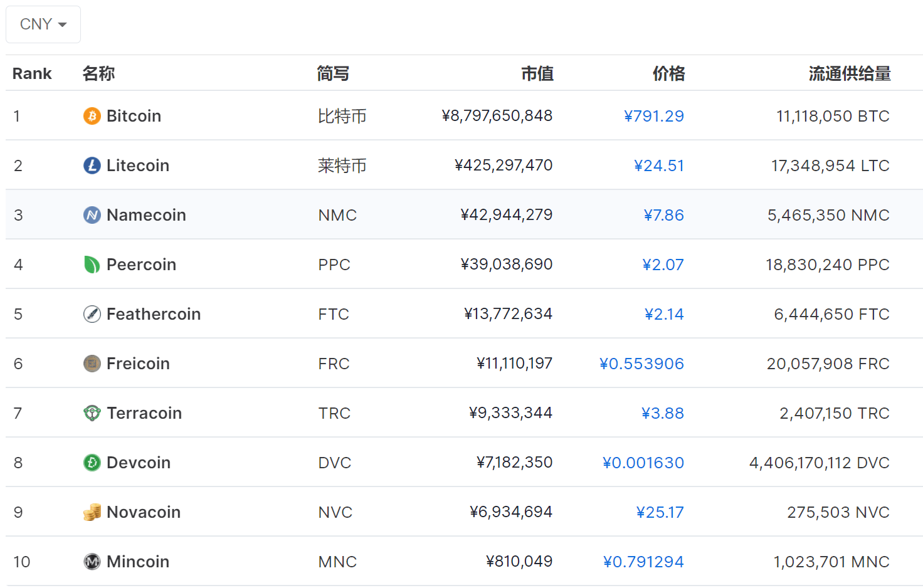
Task: Sort by the Rank column header
Action: [32, 73]
